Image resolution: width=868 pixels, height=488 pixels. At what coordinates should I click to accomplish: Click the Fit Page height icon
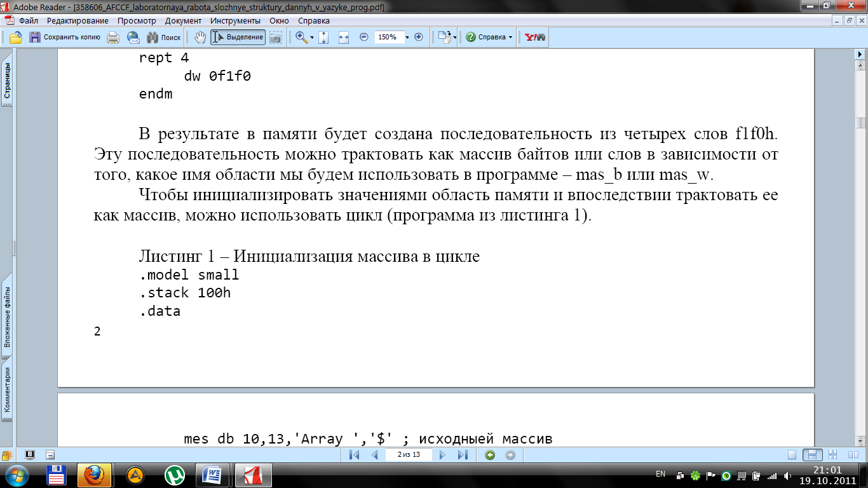[x=323, y=37]
